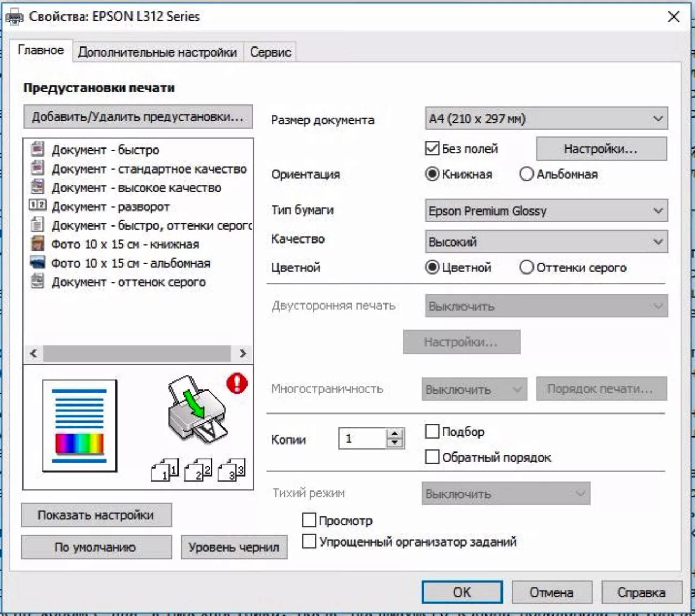This screenshot has width=695, height=616.
Task: Click the presets list left scroll arrow
Action: pyautogui.click(x=34, y=353)
